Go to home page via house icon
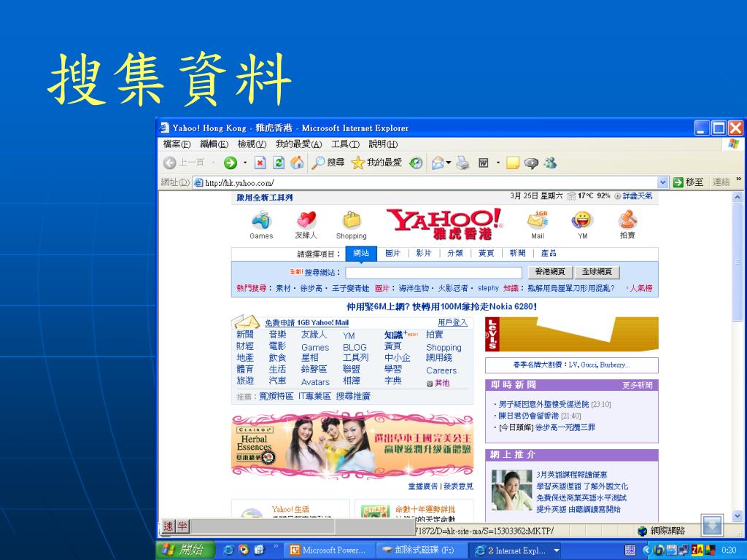 click(297, 163)
